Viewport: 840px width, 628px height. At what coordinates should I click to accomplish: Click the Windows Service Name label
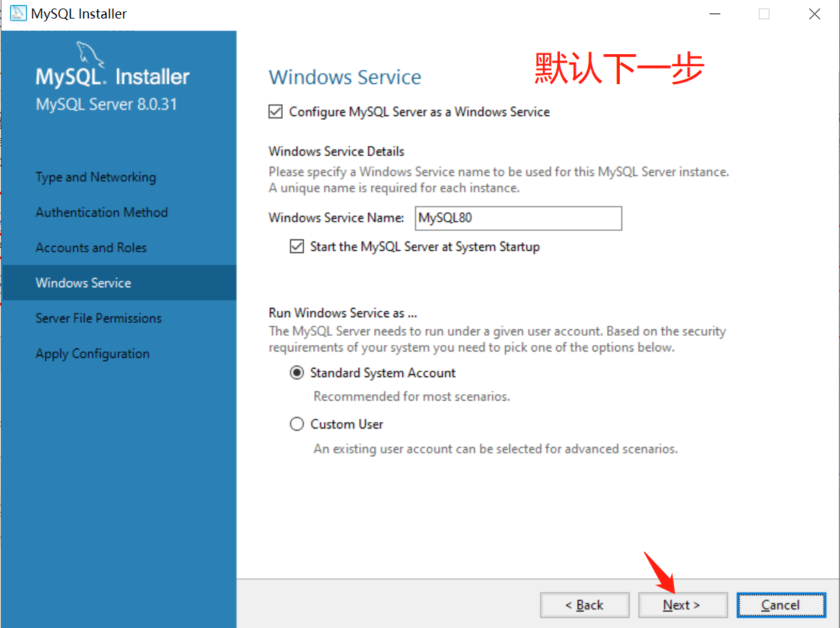[x=336, y=217]
